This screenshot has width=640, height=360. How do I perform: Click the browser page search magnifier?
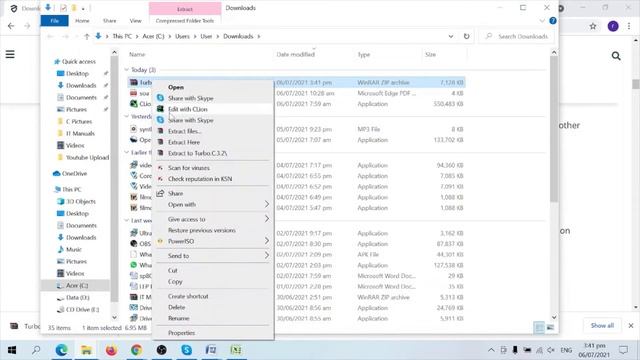[x=616, y=56]
